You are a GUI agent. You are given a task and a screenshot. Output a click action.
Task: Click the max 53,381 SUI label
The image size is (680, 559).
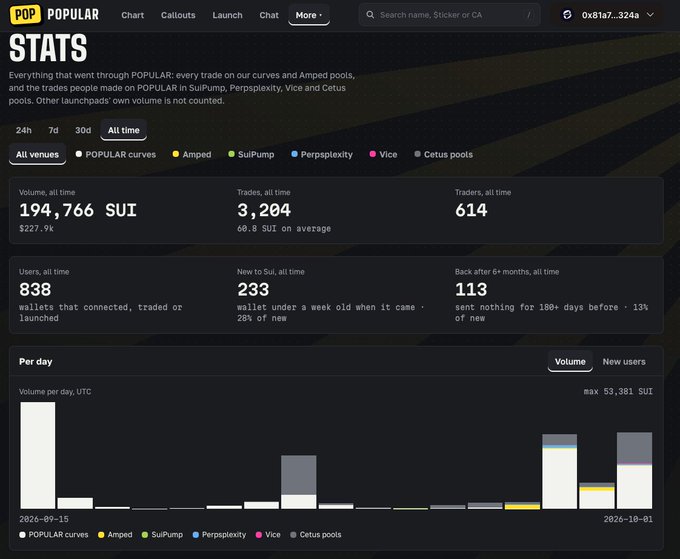618,391
